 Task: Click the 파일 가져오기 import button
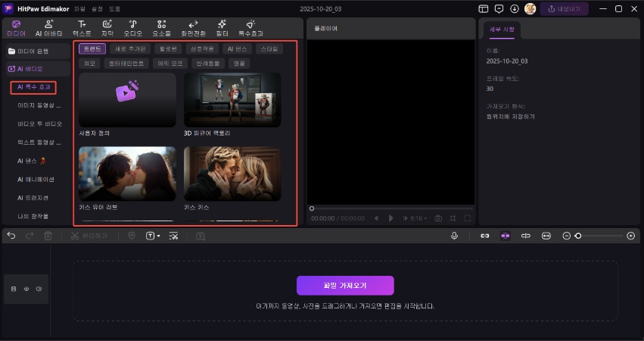(x=345, y=286)
